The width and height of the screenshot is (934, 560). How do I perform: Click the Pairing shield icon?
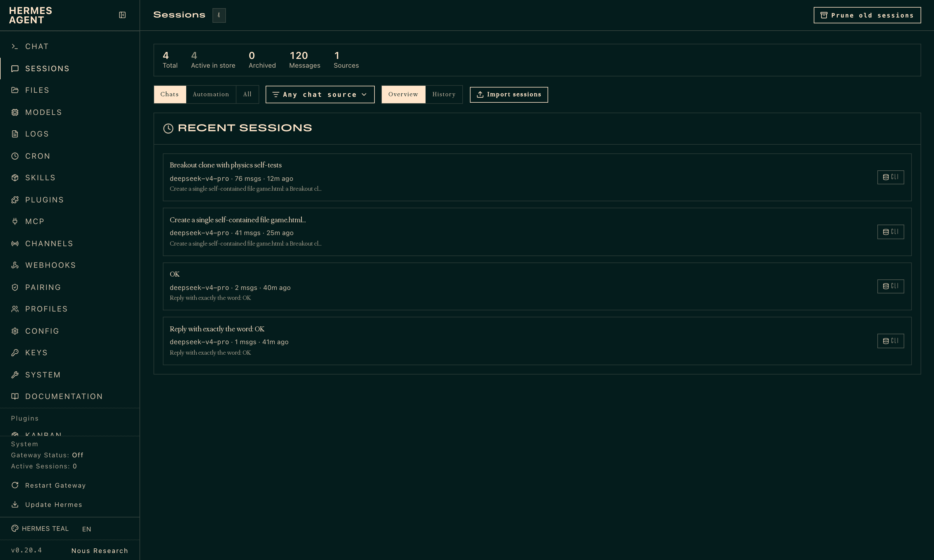15,288
